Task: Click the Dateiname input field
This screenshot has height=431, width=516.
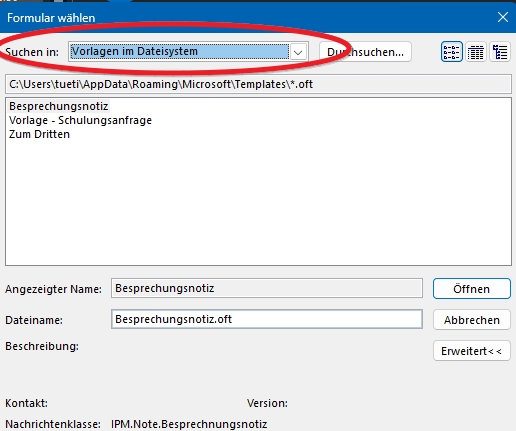Action: pyautogui.click(x=267, y=319)
